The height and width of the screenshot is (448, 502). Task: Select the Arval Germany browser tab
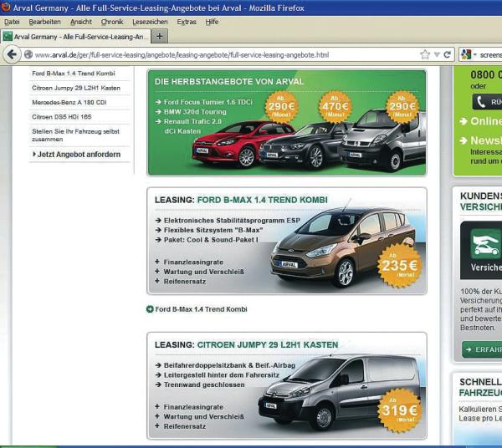pos(76,37)
